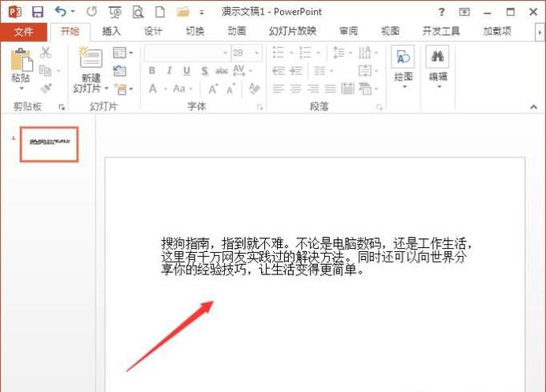Undo the last action
Image resolution: width=546 pixels, height=392 pixels.
(61, 12)
